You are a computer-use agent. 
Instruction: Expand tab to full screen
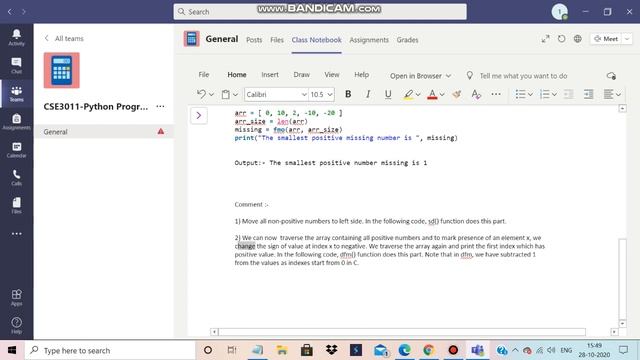545,39
